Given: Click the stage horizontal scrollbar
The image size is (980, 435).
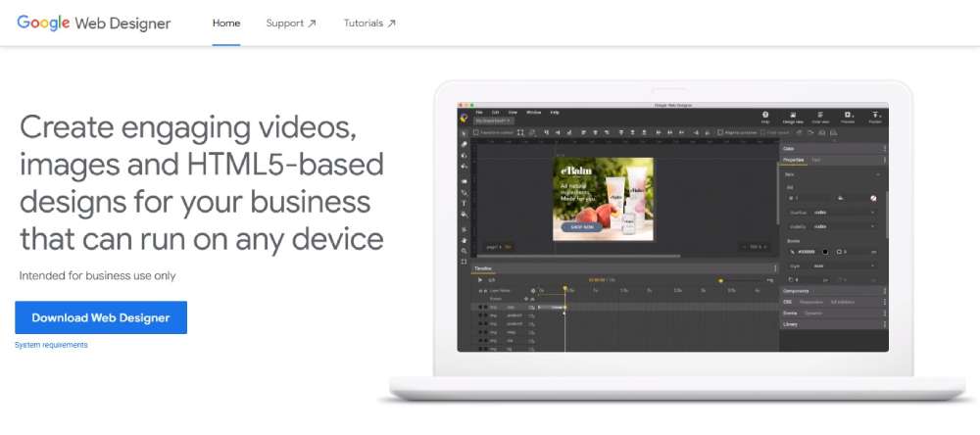Looking at the screenshot, I should click(578, 256).
